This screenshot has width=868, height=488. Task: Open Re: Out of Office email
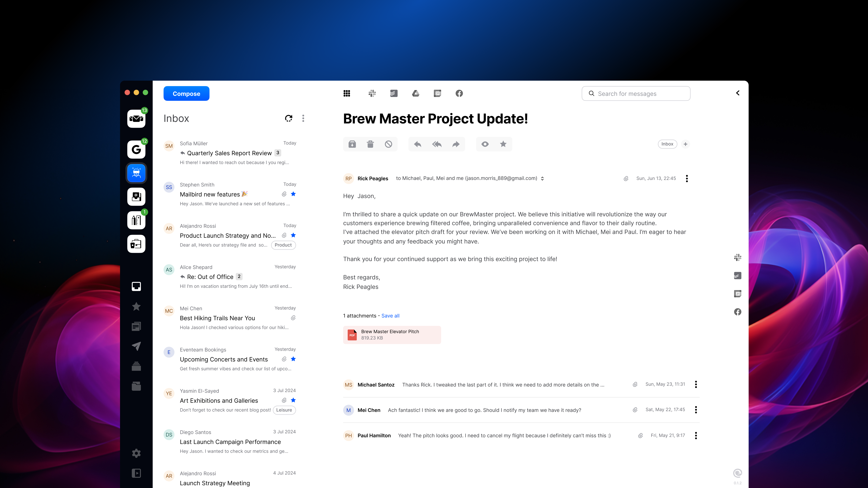(230, 277)
